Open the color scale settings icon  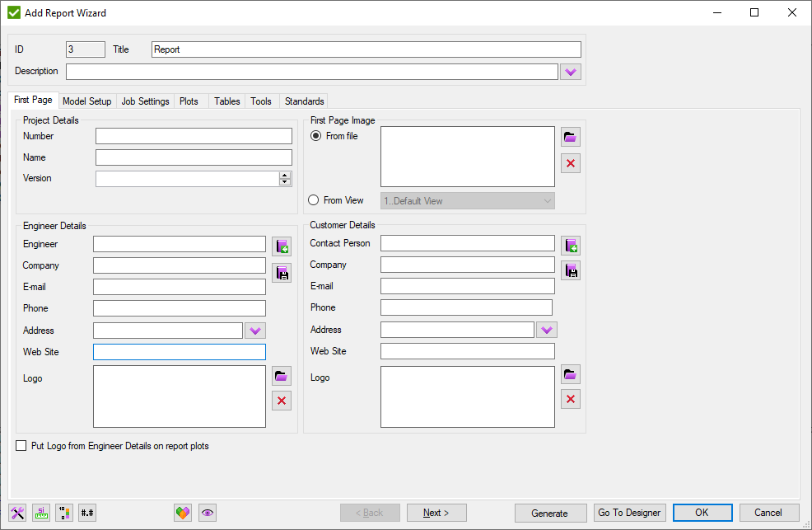pyautogui.click(x=63, y=513)
